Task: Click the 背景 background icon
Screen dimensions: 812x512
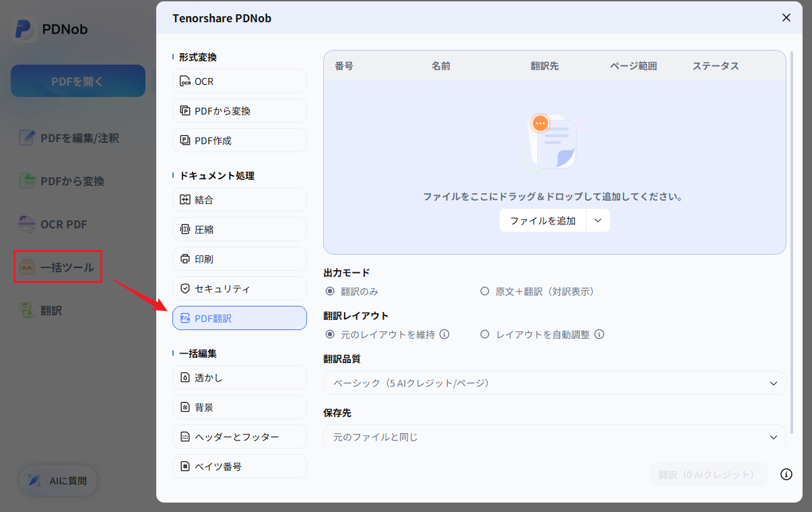Action: (185, 408)
